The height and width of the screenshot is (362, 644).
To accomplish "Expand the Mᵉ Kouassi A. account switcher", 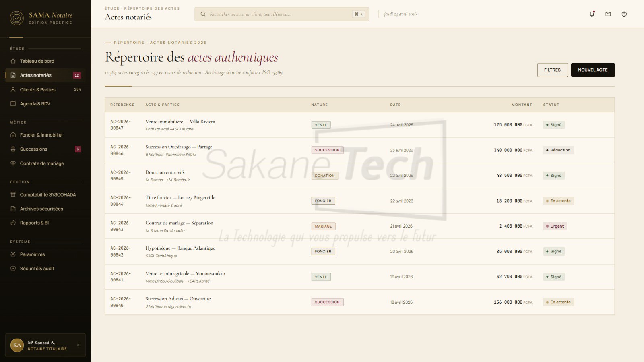I will coord(78,345).
